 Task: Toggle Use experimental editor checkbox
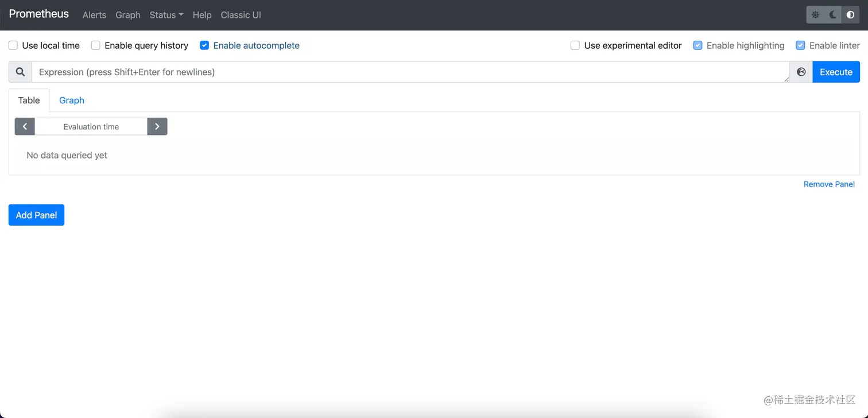coord(575,45)
